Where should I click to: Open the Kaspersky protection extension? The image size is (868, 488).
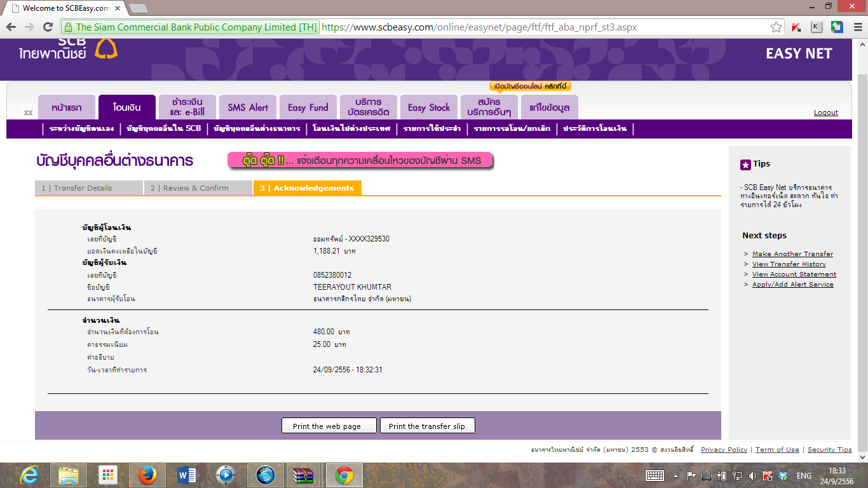click(797, 27)
